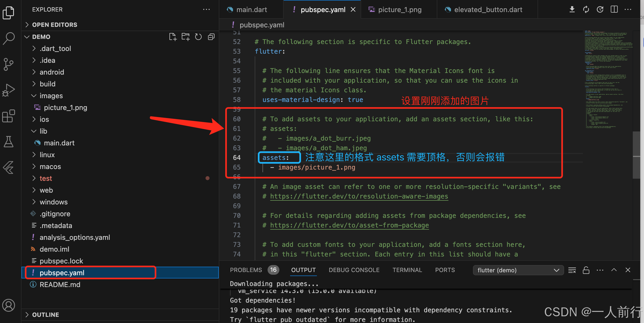The height and width of the screenshot is (323, 644).
Task: Click the New Folder icon in DEMO header
Action: point(186,37)
